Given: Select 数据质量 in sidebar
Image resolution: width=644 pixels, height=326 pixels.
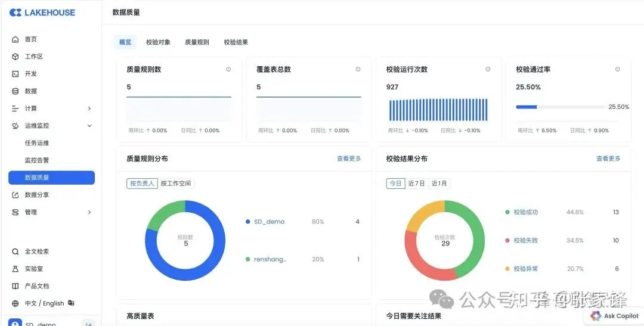Looking at the screenshot, I should [51, 178].
